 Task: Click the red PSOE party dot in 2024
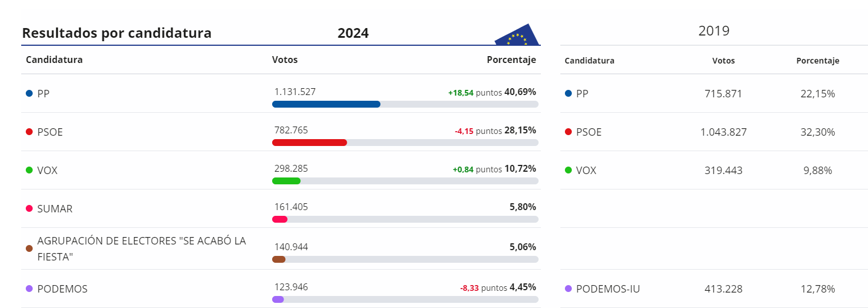tap(29, 132)
